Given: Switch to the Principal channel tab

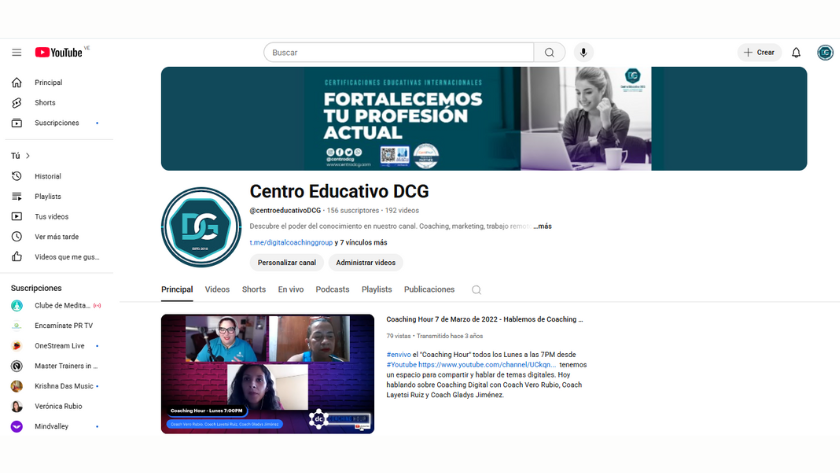Looking at the screenshot, I should click(x=177, y=289).
